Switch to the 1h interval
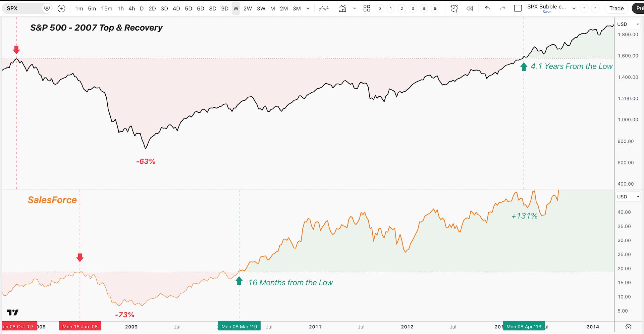 click(x=121, y=8)
